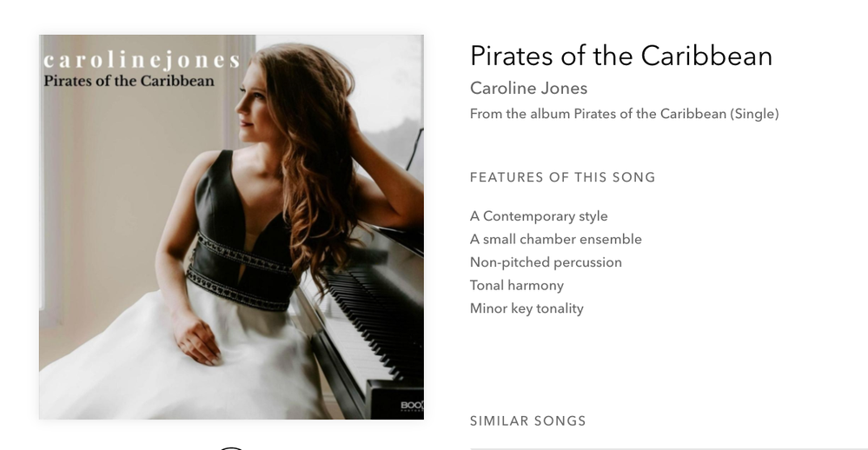This screenshot has width=868, height=450.
Task: Click the cover's bold Pirates of the Caribbean subtitle
Action: pos(129,81)
